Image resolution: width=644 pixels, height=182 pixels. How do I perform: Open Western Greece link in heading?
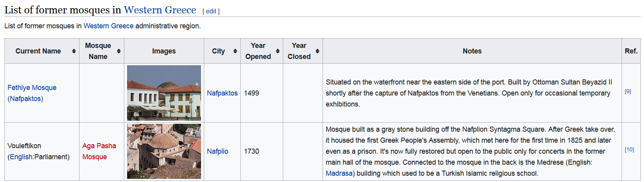coord(160,10)
